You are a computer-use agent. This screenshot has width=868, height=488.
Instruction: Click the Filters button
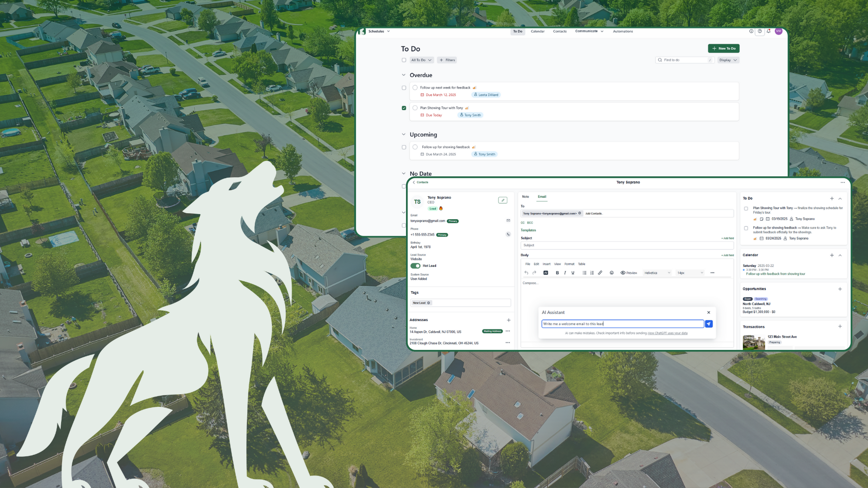(x=447, y=60)
